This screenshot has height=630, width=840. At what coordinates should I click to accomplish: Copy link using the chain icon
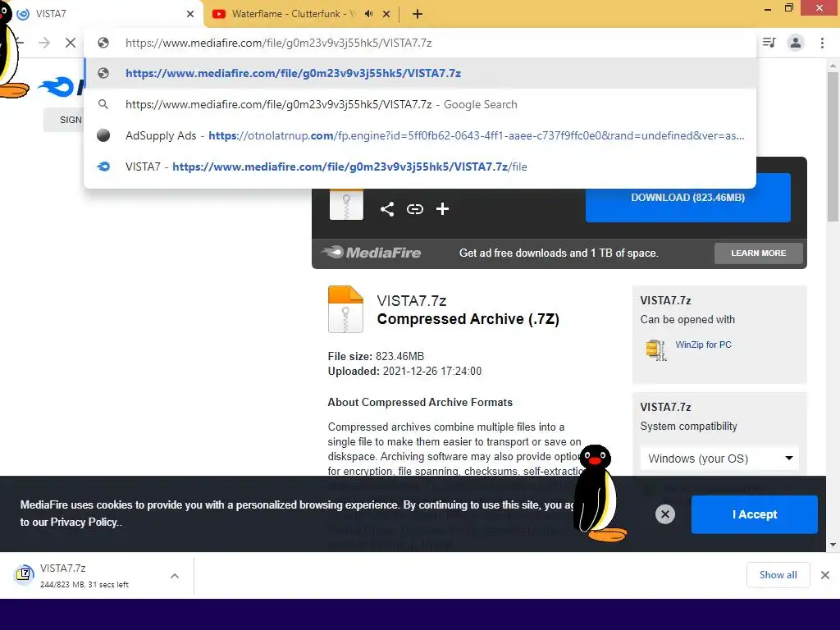(414, 209)
